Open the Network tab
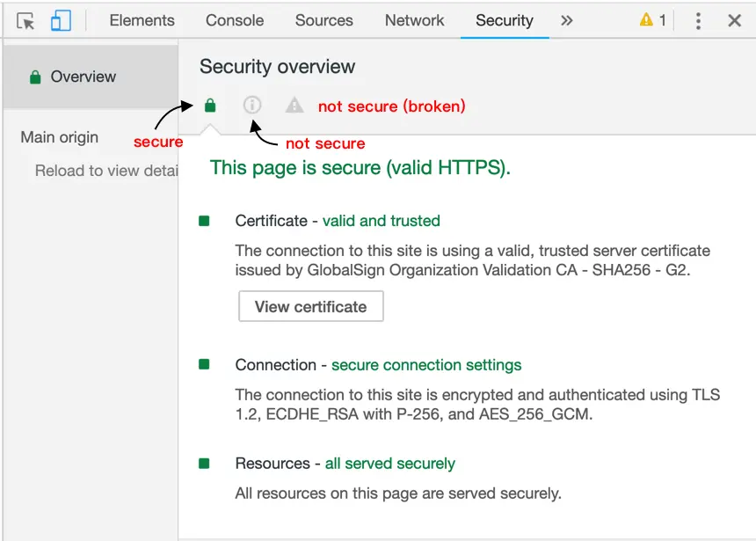 pos(414,20)
